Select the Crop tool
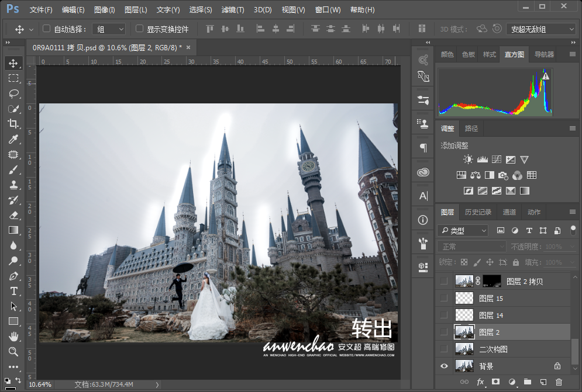The image size is (582, 392). pos(13,124)
